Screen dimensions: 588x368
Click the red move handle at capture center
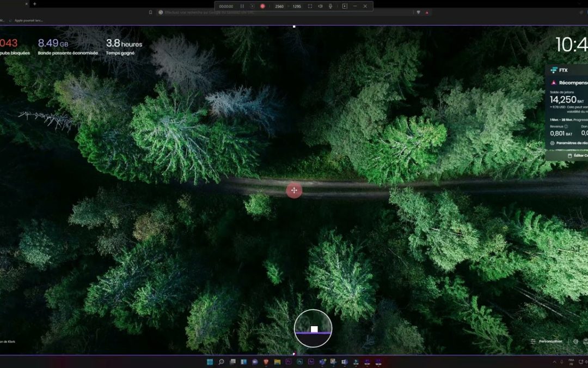pyautogui.click(x=294, y=190)
